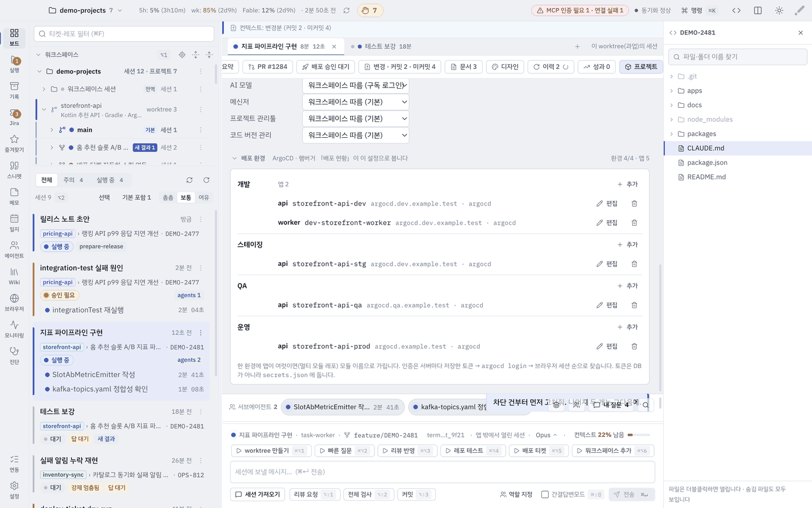812x508 pixels.
Task: Set session list density to 보통
Action: click(186, 198)
